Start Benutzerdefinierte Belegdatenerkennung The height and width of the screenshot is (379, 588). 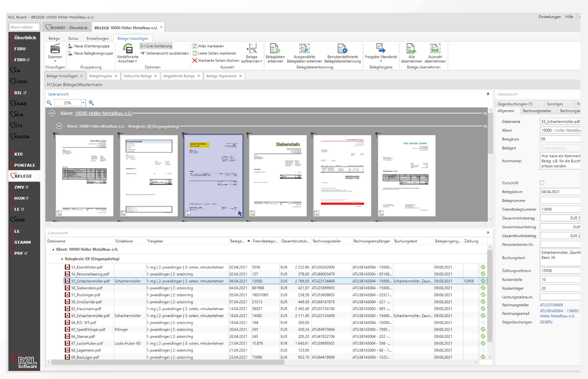342,53
